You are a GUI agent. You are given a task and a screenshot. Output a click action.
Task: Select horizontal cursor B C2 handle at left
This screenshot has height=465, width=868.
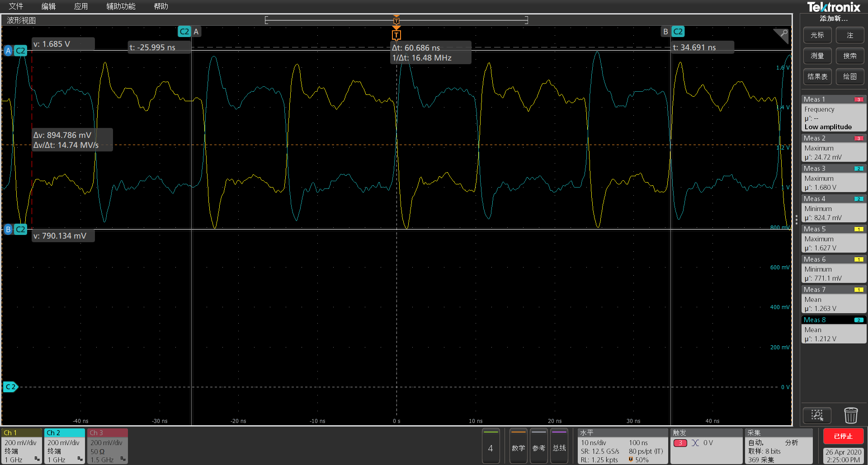(15, 229)
